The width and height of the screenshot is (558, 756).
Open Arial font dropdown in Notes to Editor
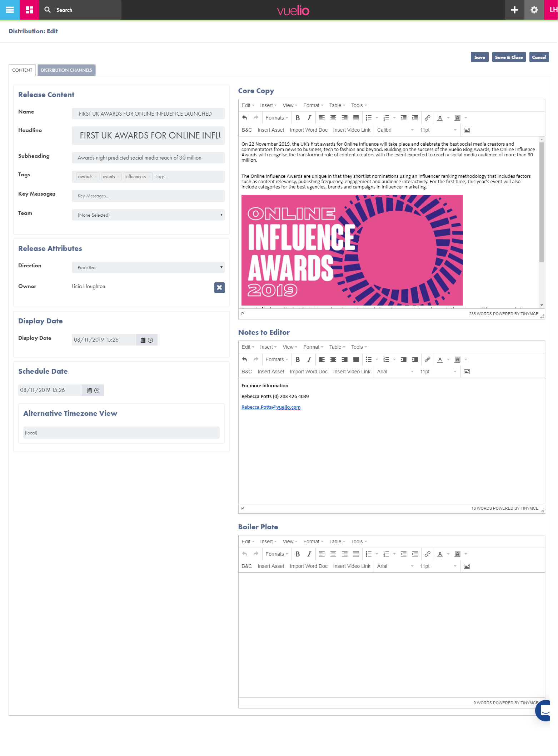pyautogui.click(x=395, y=372)
